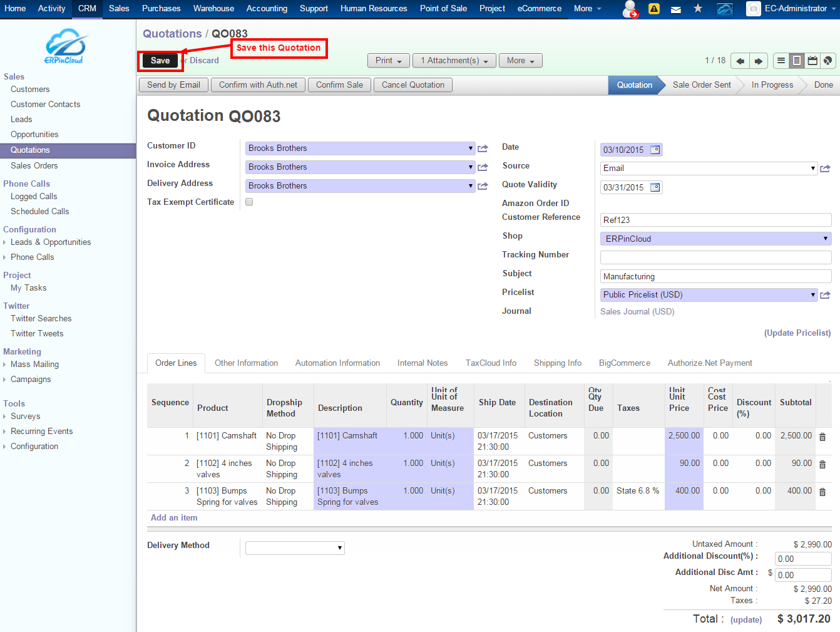Click Customer Reference input field
Viewport: 840px width, 632px height.
click(x=715, y=220)
